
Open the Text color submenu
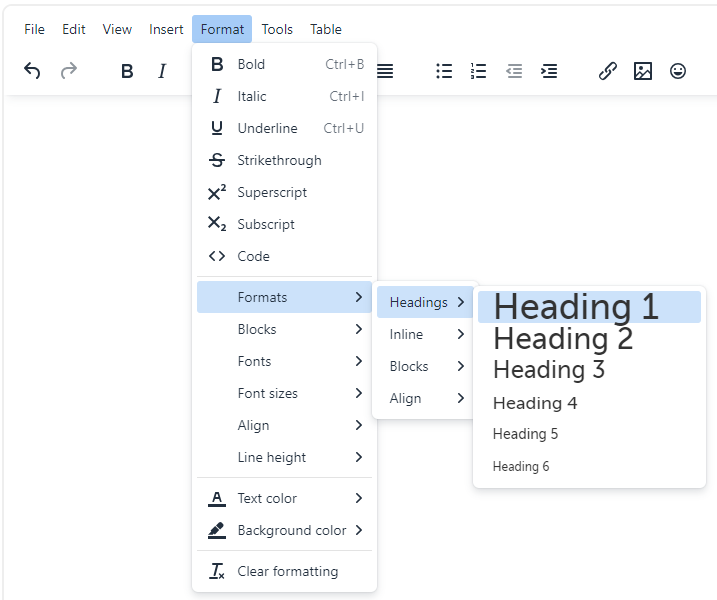(284, 498)
